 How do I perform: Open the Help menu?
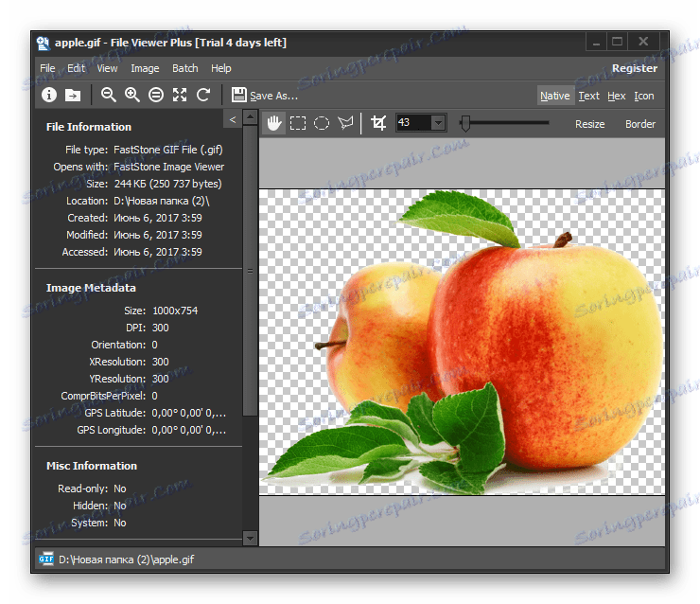pos(221,68)
